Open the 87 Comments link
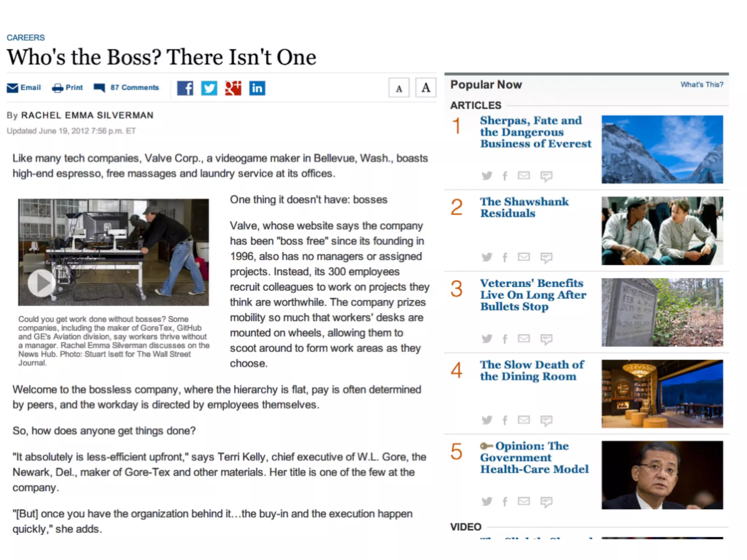The image size is (747, 560). click(135, 88)
